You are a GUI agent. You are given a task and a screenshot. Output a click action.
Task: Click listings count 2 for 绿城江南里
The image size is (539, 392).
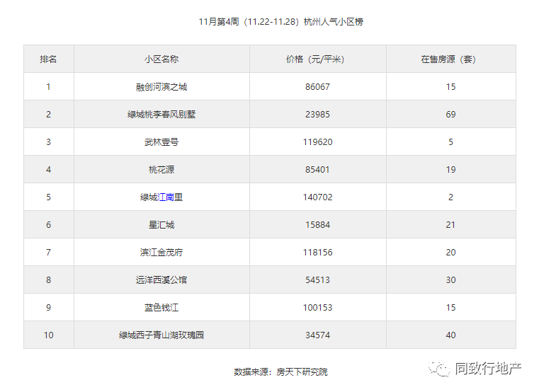coord(450,197)
